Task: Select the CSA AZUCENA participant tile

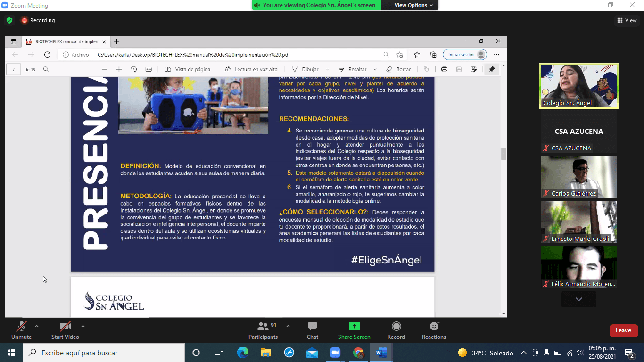Action: [x=579, y=132]
